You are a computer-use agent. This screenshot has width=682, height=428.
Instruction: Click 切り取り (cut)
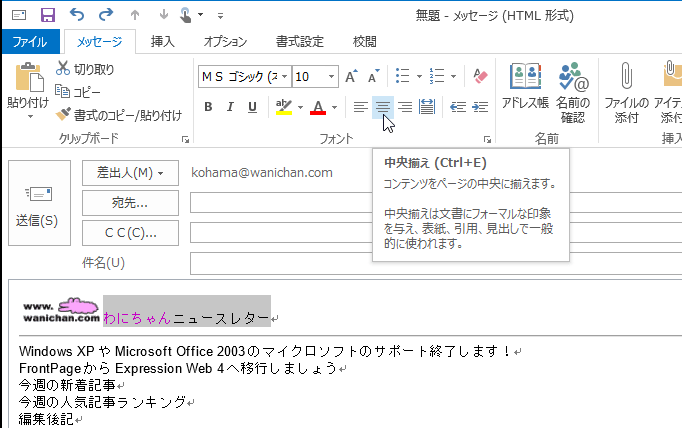86,69
